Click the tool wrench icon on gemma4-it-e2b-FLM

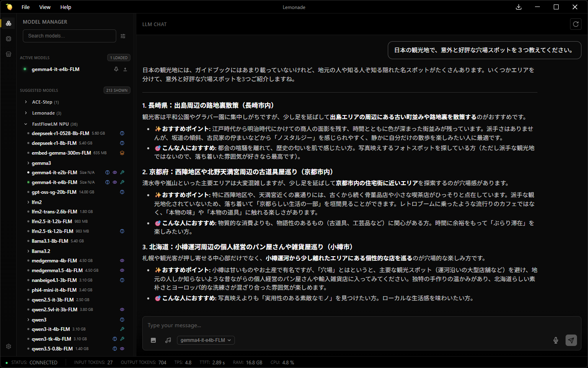122,173
